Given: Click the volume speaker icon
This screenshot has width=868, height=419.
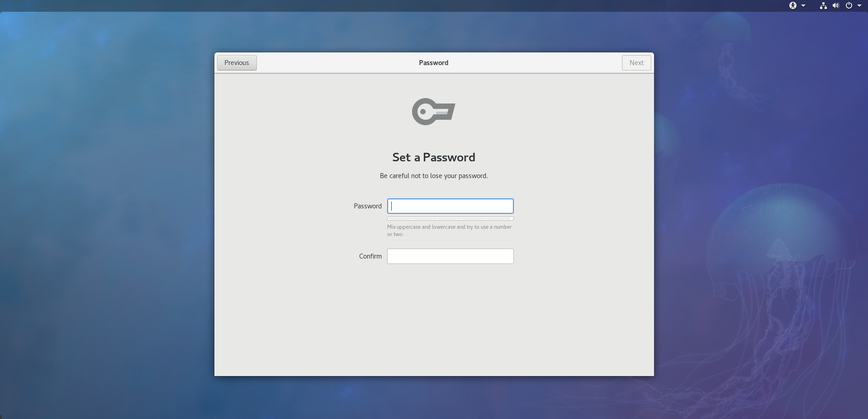Looking at the screenshot, I should pos(836,5).
